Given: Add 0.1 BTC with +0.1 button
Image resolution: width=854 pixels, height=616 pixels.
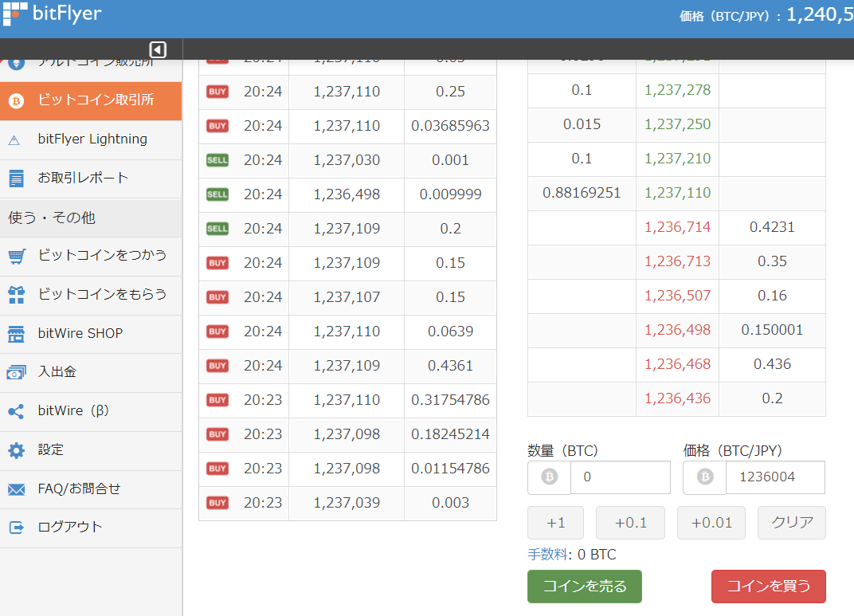Looking at the screenshot, I should (630, 523).
